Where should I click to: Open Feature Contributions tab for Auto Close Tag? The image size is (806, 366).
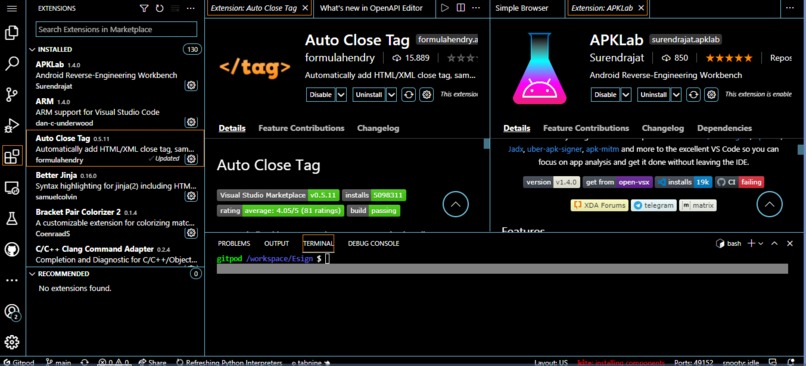(301, 128)
